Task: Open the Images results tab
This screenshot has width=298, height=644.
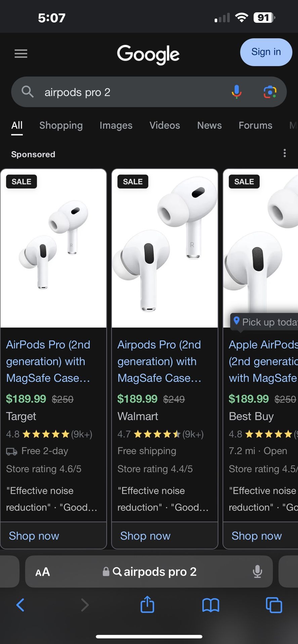Action: 116,125
